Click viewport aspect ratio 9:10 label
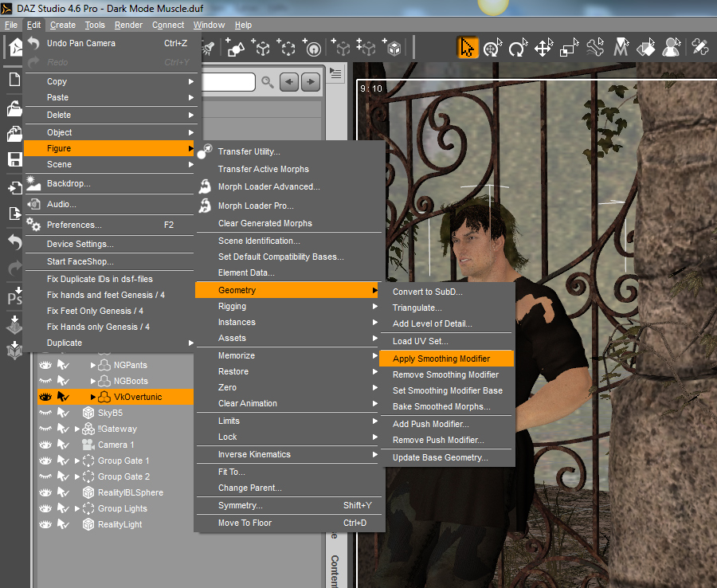 (370, 88)
